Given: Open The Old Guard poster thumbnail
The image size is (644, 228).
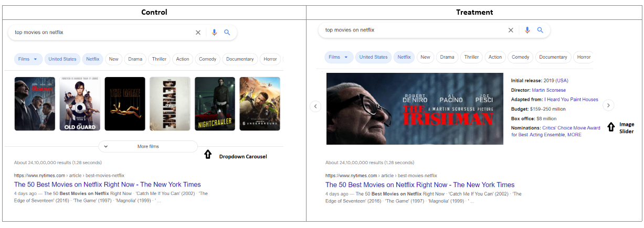Looking at the screenshot, I should [x=80, y=104].
